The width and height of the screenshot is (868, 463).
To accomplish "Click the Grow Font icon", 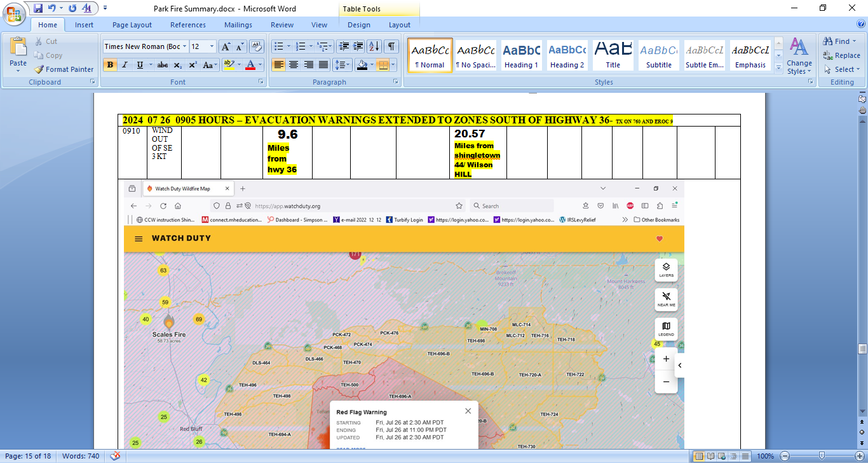I will pos(226,46).
